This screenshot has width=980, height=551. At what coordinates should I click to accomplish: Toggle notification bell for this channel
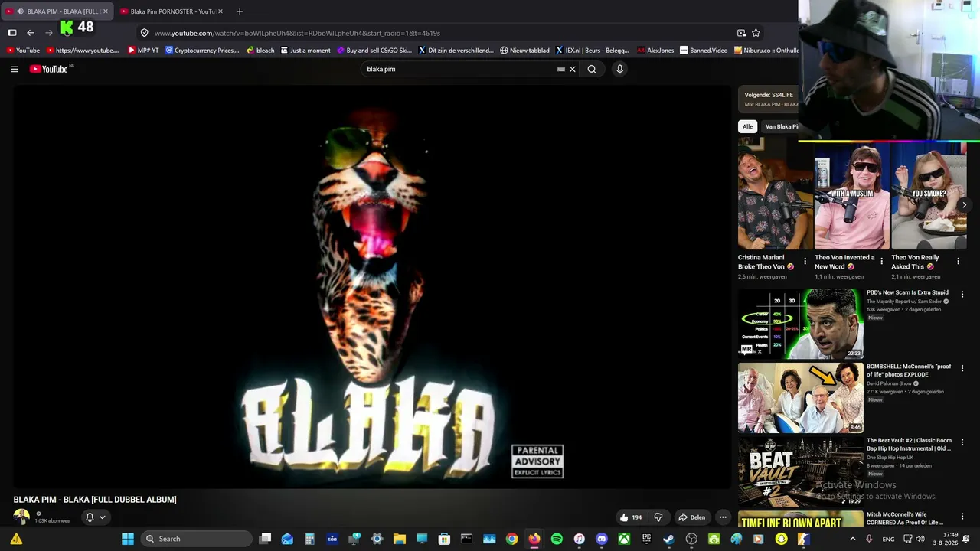pos(90,517)
